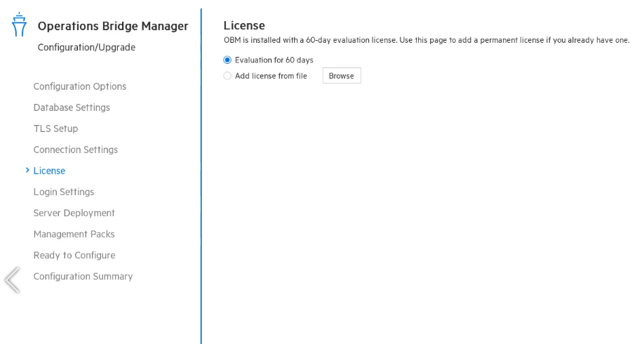
Task: Click the License page heading
Action: (244, 25)
